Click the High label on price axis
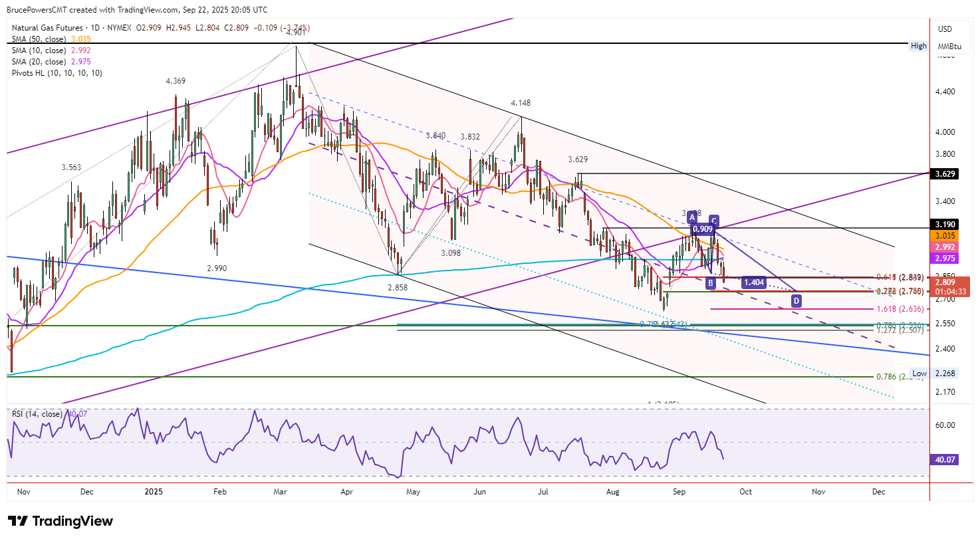 click(919, 46)
